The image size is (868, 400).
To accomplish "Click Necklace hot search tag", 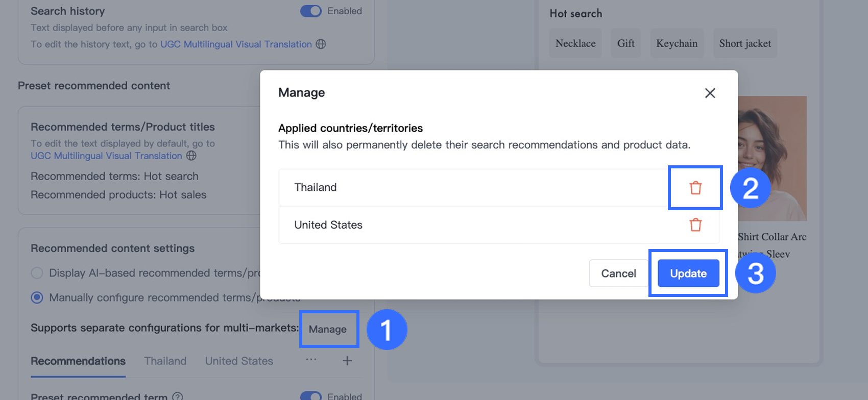I will tap(575, 43).
